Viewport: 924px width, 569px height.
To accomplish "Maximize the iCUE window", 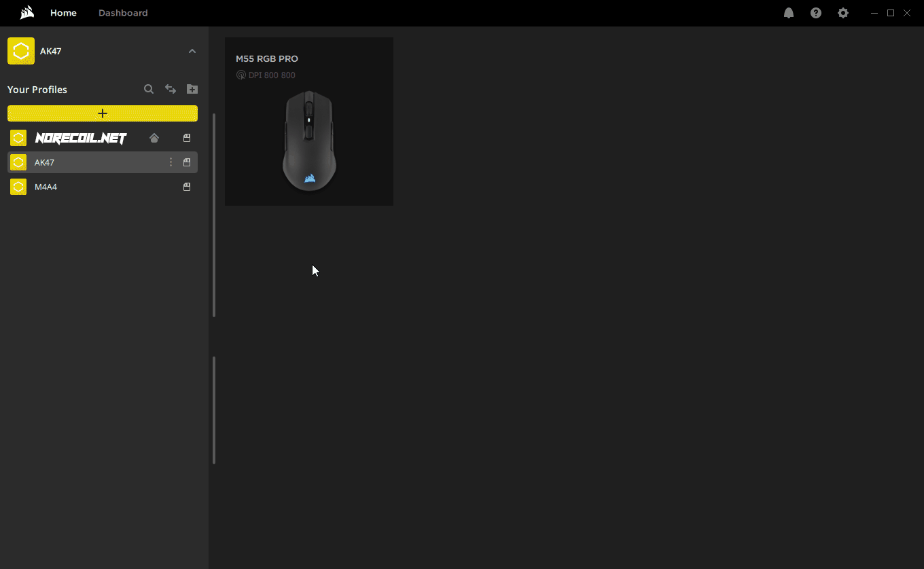I will click(891, 13).
